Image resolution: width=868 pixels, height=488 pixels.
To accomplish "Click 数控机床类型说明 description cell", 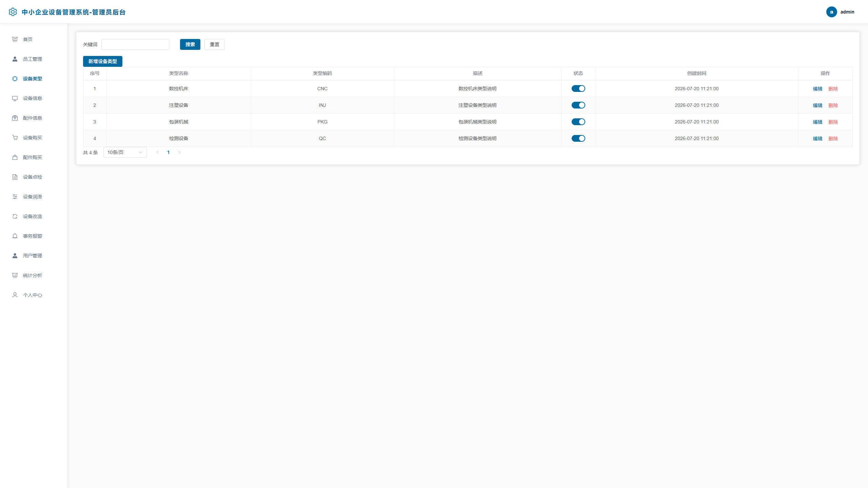I will pos(477,89).
